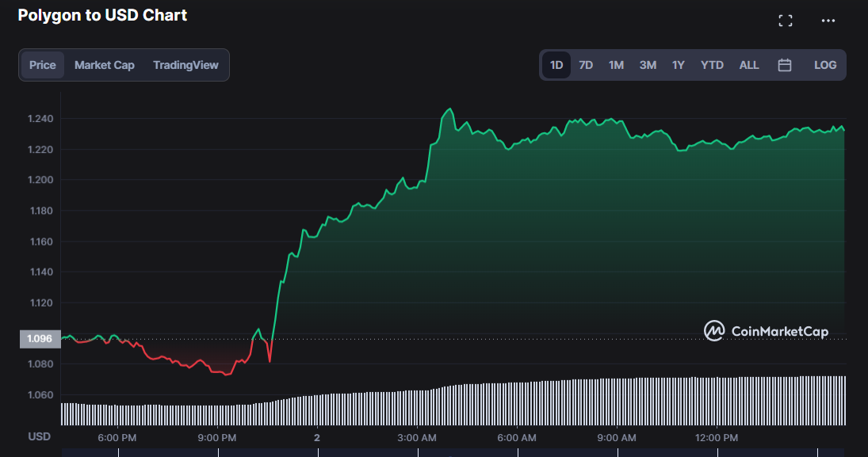Click the 1.060 y-axis label

pyautogui.click(x=40, y=395)
